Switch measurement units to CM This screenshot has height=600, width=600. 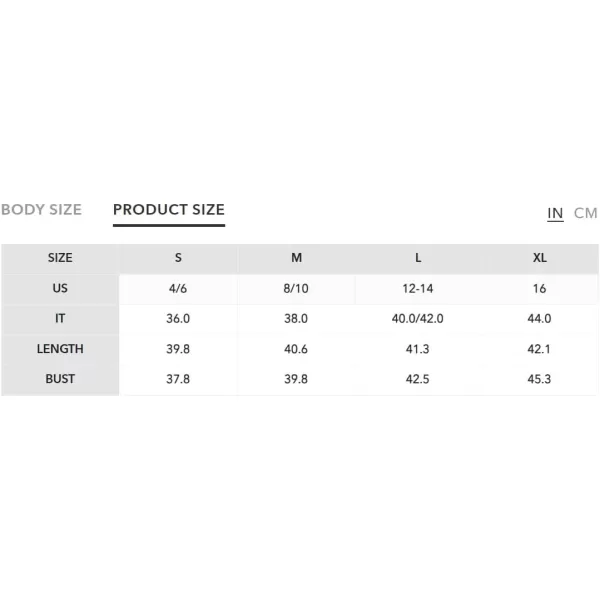point(585,213)
